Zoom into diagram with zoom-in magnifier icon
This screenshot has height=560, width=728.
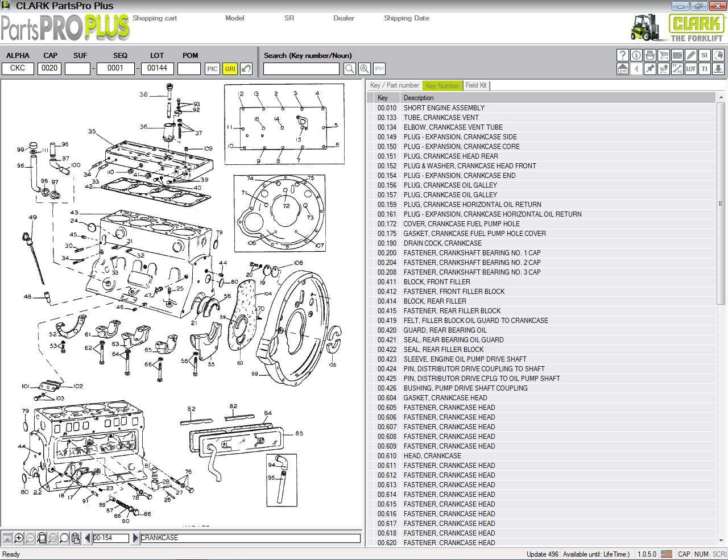pos(19,538)
